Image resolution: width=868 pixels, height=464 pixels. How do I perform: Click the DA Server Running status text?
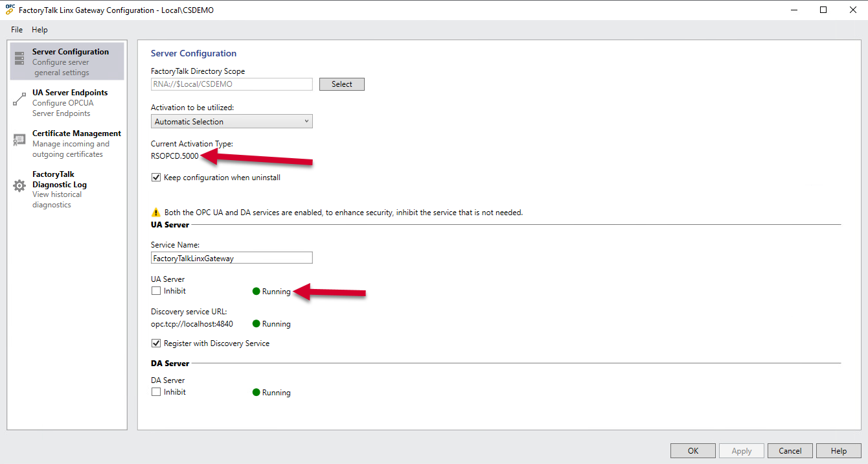pyautogui.click(x=277, y=393)
